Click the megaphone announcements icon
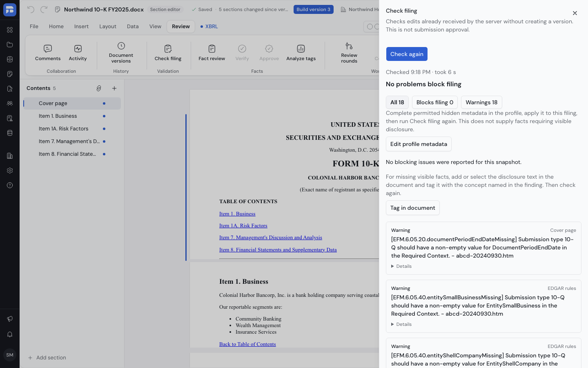 [10, 319]
